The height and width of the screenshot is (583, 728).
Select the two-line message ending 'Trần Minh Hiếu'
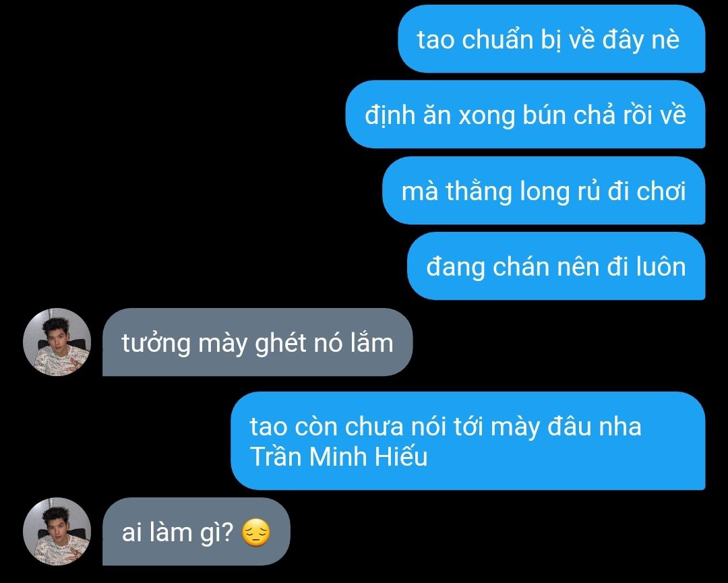[468, 441]
